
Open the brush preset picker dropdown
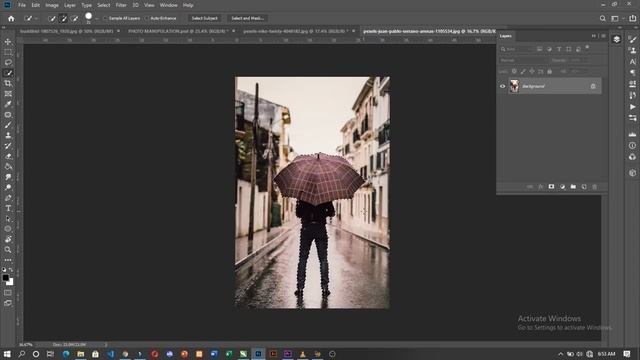pyautogui.click(x=97, y=18)
